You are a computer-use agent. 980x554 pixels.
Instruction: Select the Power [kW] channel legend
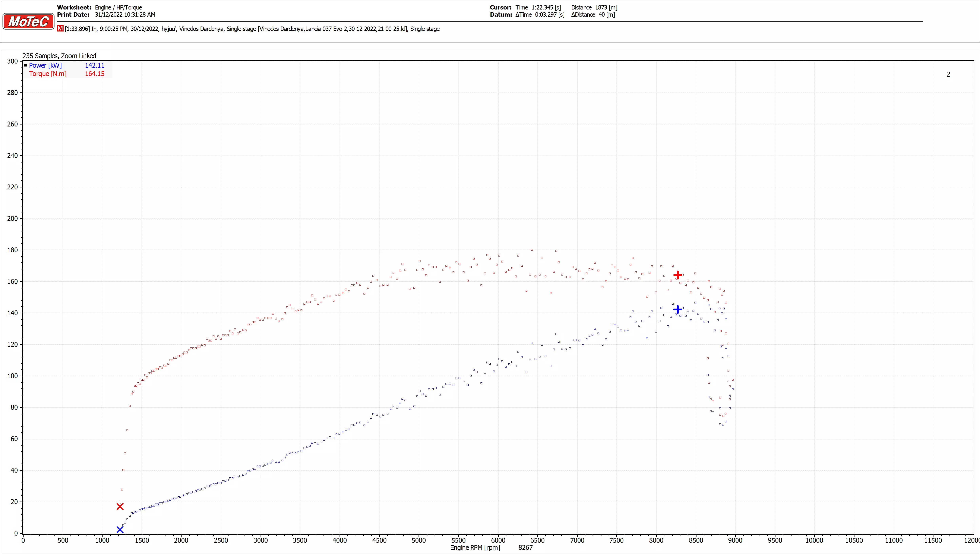coord(45,66)
